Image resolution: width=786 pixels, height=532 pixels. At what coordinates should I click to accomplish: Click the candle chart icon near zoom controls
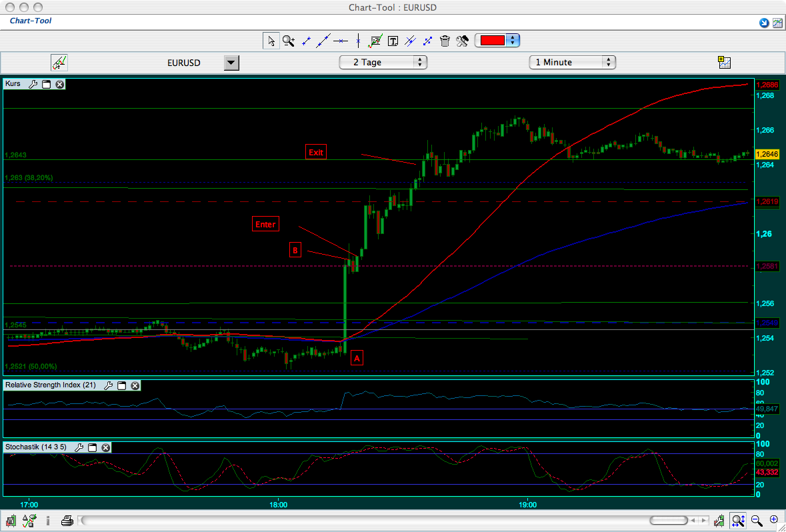click(x=720, y=521)
